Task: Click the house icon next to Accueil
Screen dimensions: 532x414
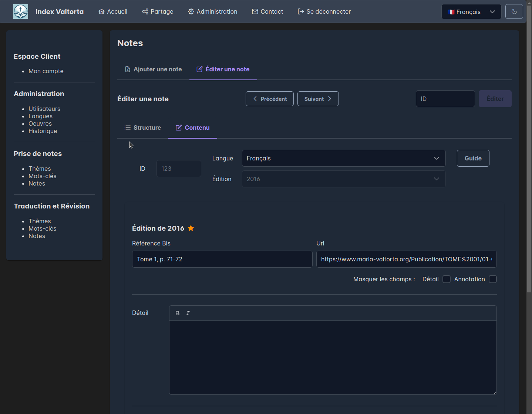Action: coord(101,11)
